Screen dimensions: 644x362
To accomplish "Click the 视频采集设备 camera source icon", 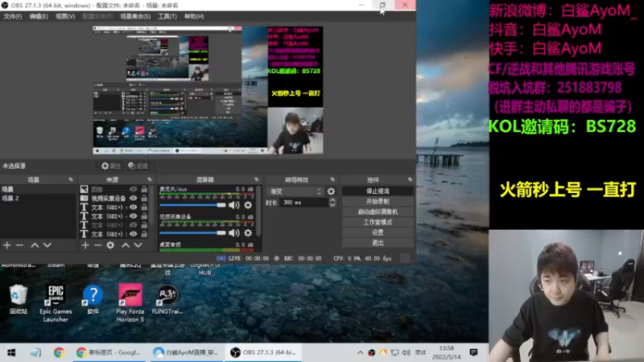I will coord(85,198).
